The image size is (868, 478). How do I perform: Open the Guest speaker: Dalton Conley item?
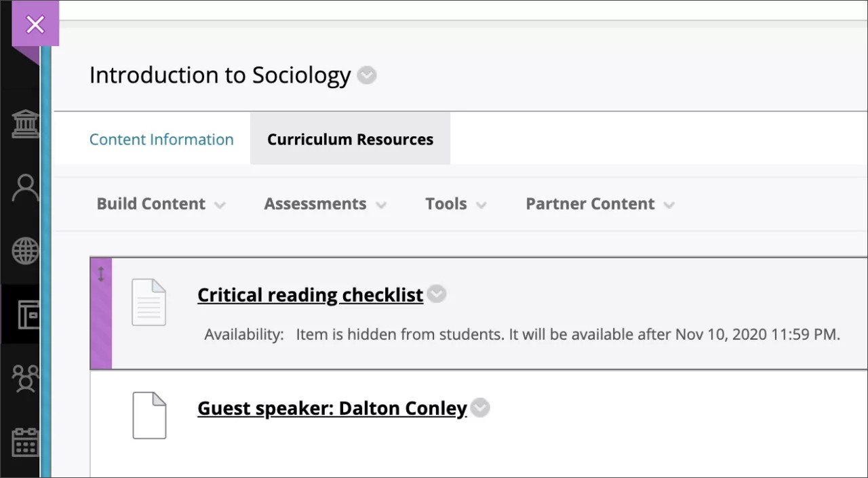(x=332, y=407)
